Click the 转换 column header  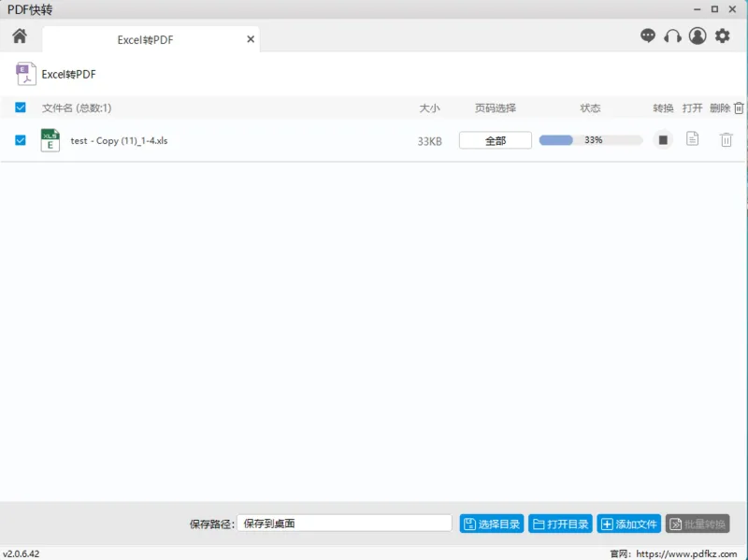pyautogui.click(x=663, y=108)
